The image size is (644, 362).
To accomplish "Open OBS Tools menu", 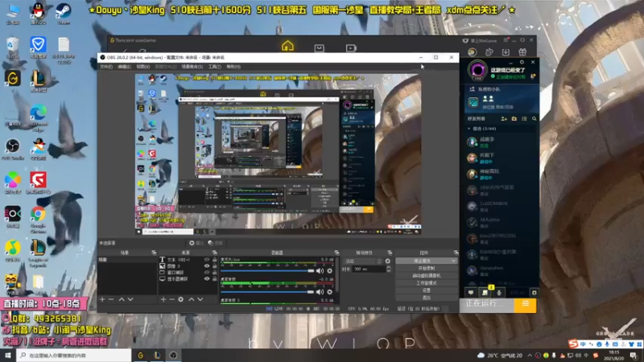I will click(214, 67).
